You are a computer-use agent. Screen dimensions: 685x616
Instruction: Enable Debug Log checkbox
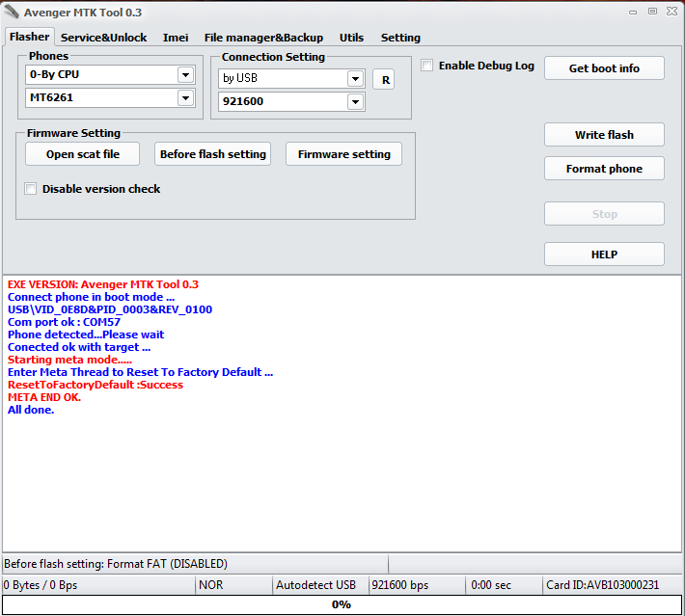pyautogui.click(x=426, y=66)
